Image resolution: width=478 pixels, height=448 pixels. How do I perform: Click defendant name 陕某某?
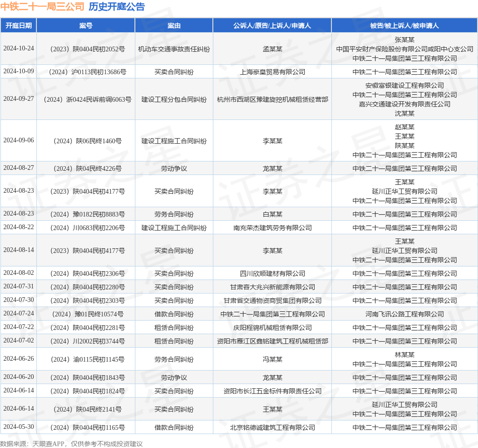point(405,146)
